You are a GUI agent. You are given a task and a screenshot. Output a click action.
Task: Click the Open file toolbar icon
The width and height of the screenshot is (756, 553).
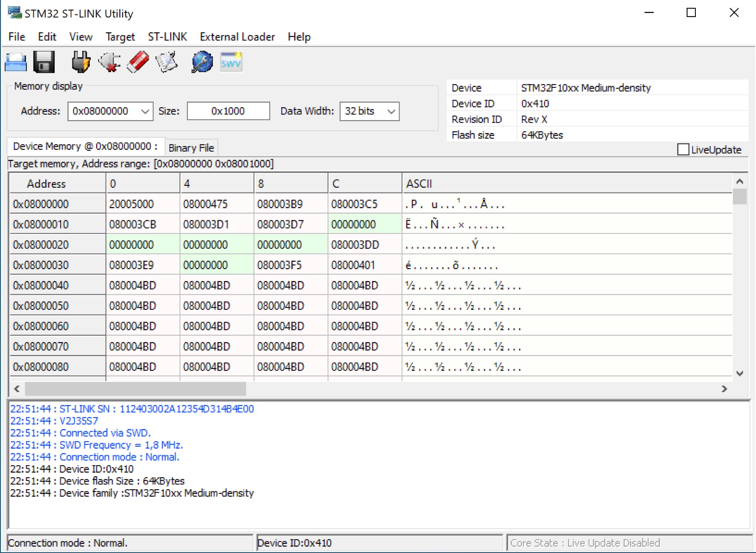(x=16, y=62)
